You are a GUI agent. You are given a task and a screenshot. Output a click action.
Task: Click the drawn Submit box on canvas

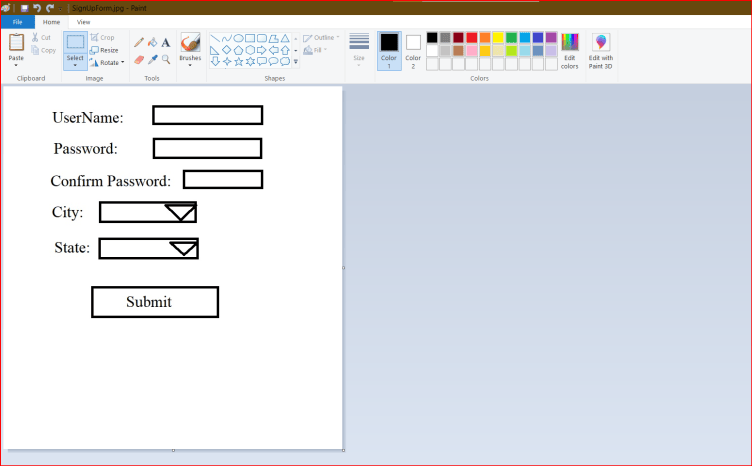pyautogui.click(x=155, y=302)
